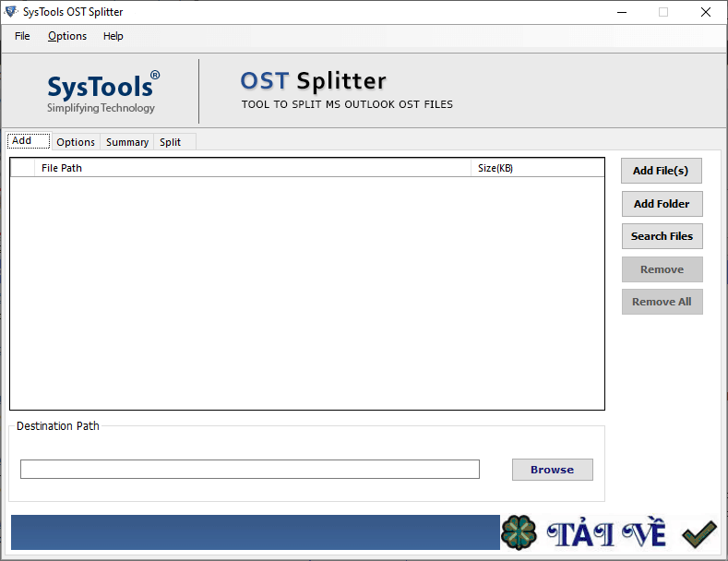
Task: Open the Help menu
Action: [x=113, y=36]
